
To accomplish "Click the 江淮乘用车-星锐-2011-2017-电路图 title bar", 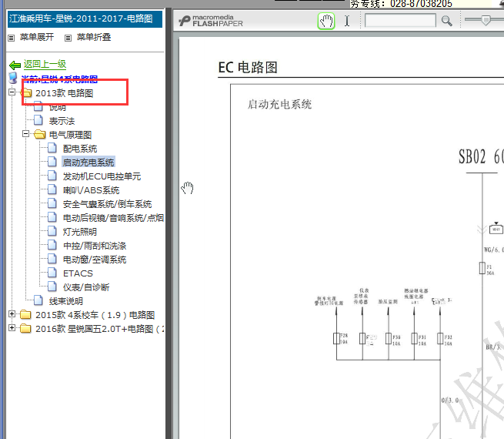I will [85, 18].
